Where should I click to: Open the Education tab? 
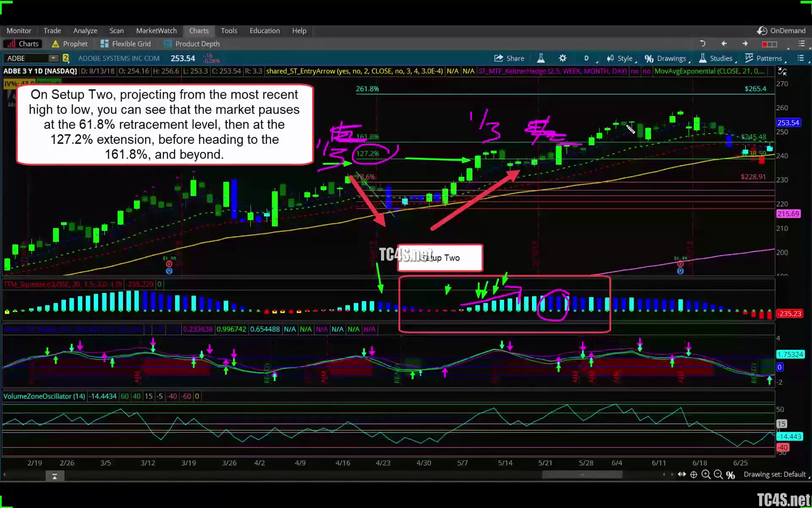(x=264, y=30)
